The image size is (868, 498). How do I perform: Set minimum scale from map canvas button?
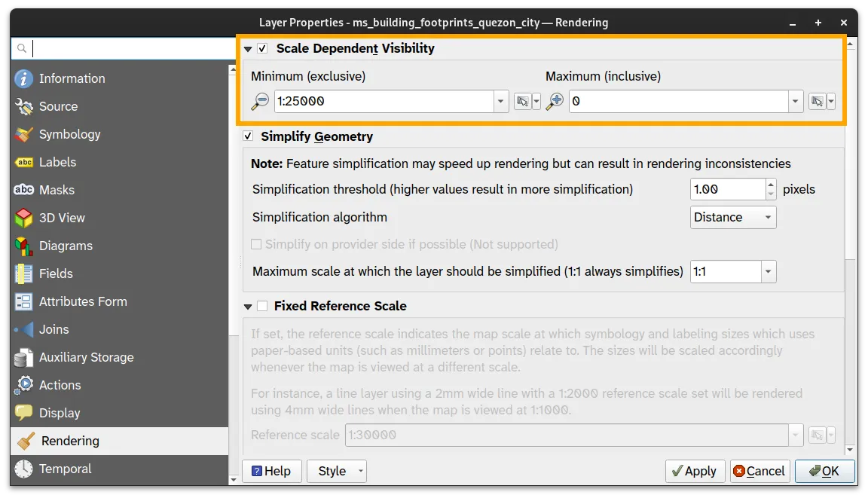pyautogui.click(x=522, y=101)
